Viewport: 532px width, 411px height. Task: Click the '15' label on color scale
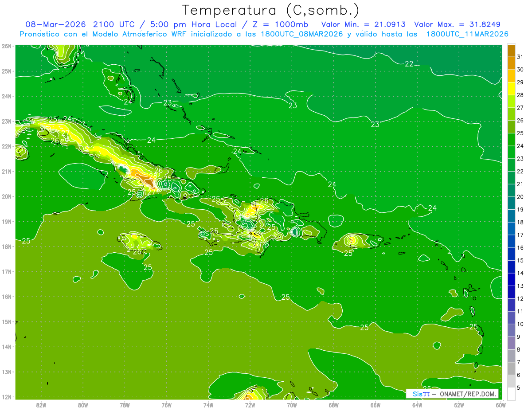[x=520, y=260]
